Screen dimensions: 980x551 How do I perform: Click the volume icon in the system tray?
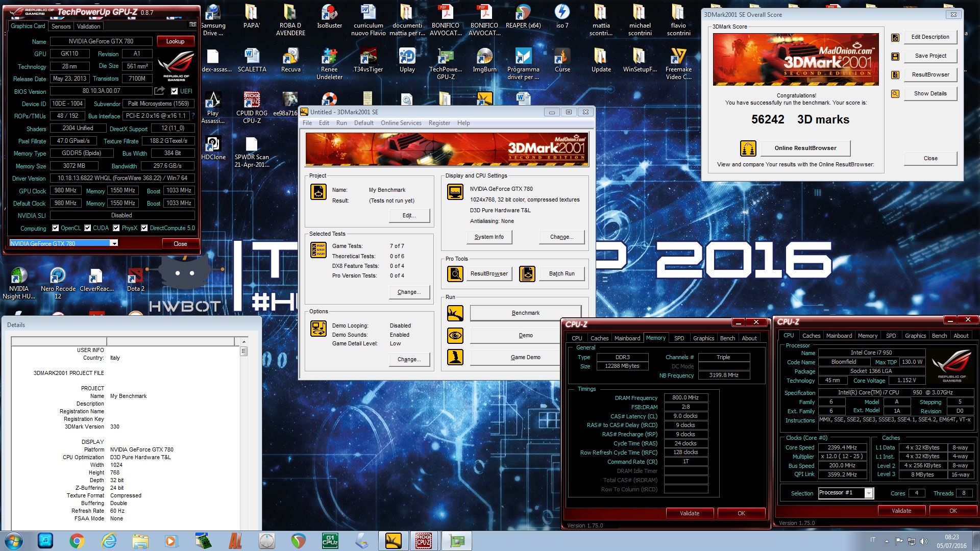tap(923, 541)
